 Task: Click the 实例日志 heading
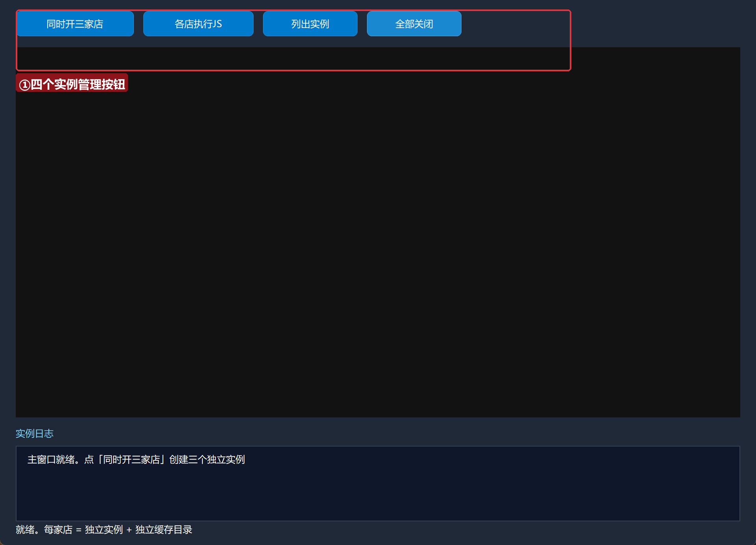point(35,434)
